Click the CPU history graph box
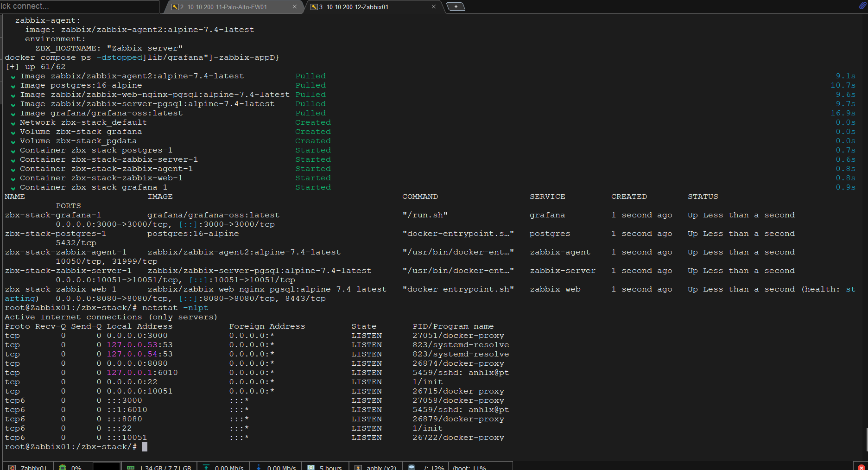The image size is (868, 470). pyautogui.click(x=107, y=466)
